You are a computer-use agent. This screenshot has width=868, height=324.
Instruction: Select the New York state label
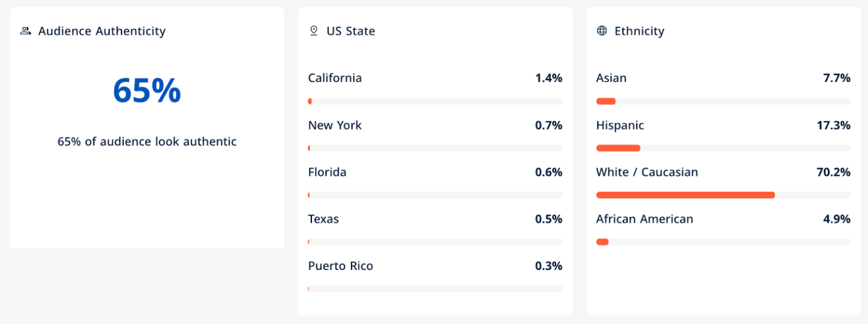[x=335, y=125]
